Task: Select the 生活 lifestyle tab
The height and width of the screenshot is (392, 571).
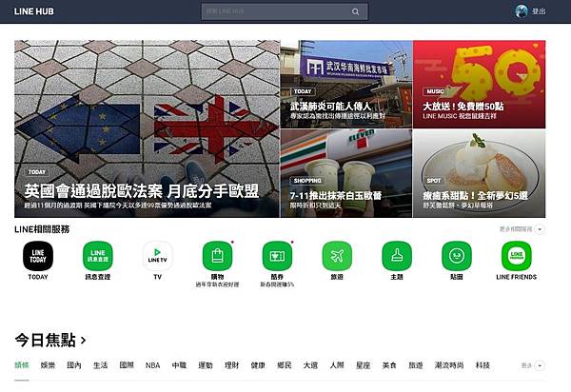Action: pyautogui.click(x=100, y=365)
